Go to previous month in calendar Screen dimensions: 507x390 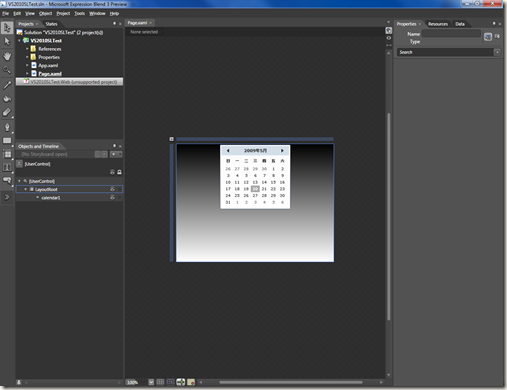[228, 151]
